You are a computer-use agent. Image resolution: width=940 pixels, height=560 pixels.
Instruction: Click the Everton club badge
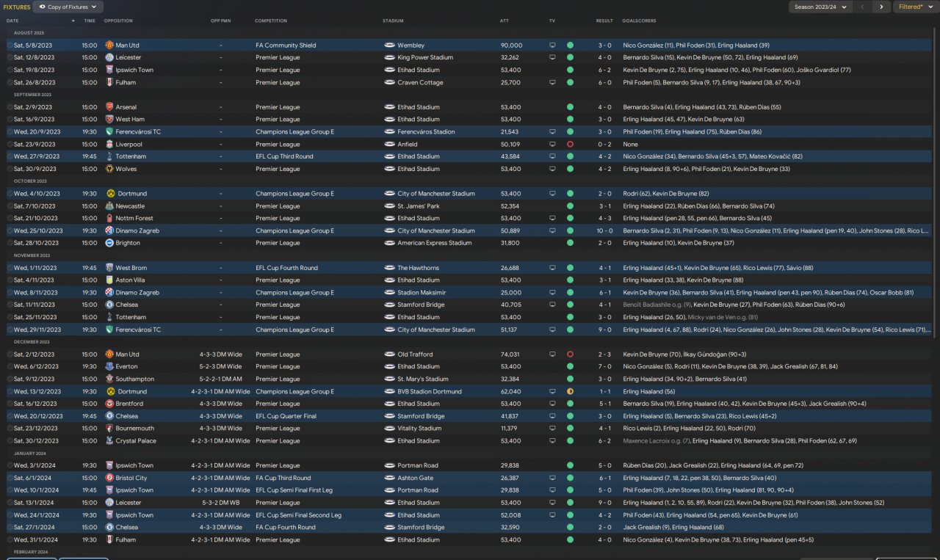(x=109, y=367)
